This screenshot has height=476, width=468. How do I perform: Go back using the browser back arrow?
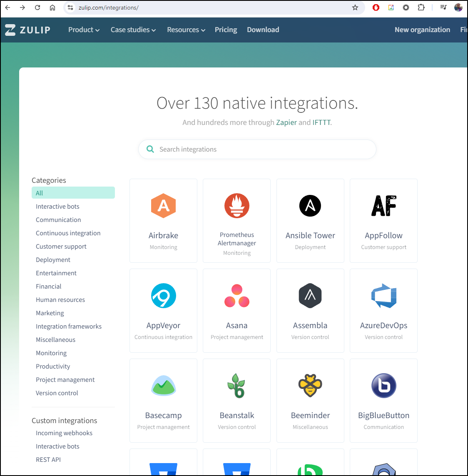tap(7, 7)
